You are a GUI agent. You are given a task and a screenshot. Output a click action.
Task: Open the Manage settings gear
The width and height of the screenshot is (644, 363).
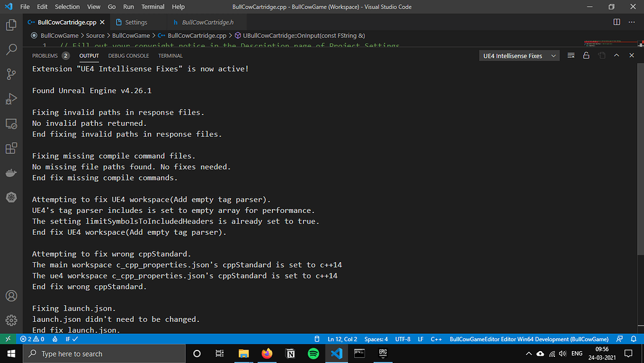pyautogui.click(x=11, y=320)
